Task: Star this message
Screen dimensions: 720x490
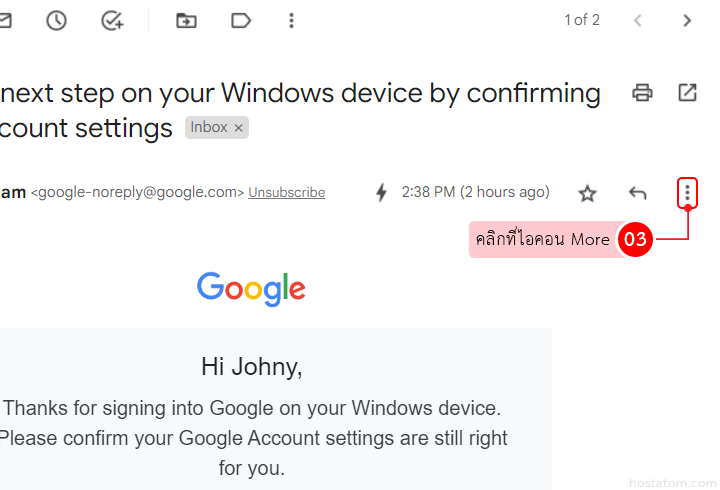Action: point(588,193)
